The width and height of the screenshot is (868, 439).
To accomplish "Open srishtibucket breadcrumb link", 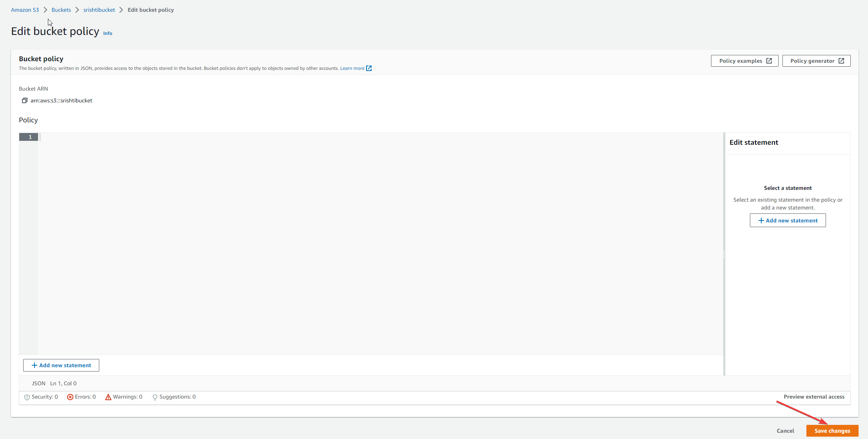I will click(x=99, y=10).
